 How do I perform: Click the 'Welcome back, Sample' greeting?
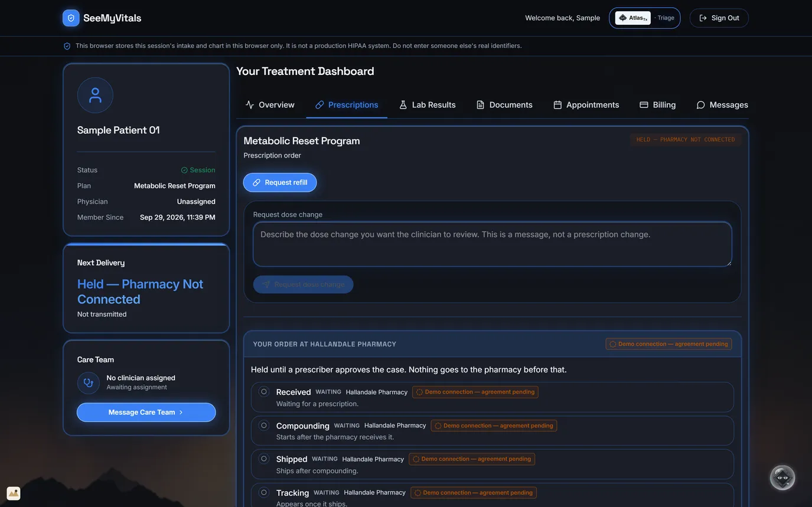coord(563,18)
